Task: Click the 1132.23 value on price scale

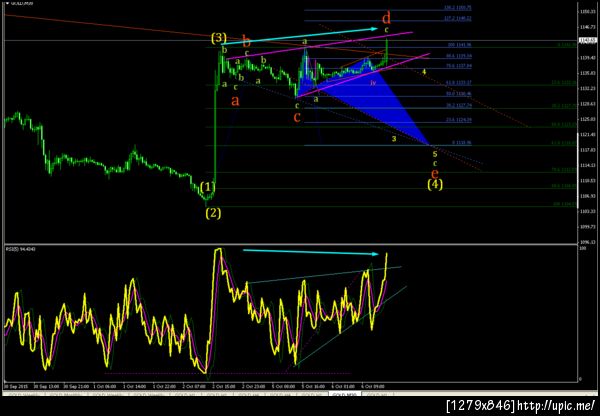Action: tap(589, 88)
